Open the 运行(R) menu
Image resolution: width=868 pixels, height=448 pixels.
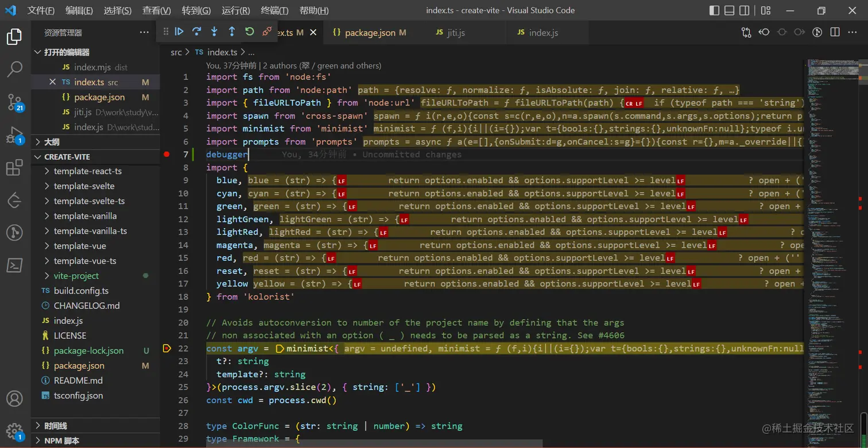pos(235,10)
